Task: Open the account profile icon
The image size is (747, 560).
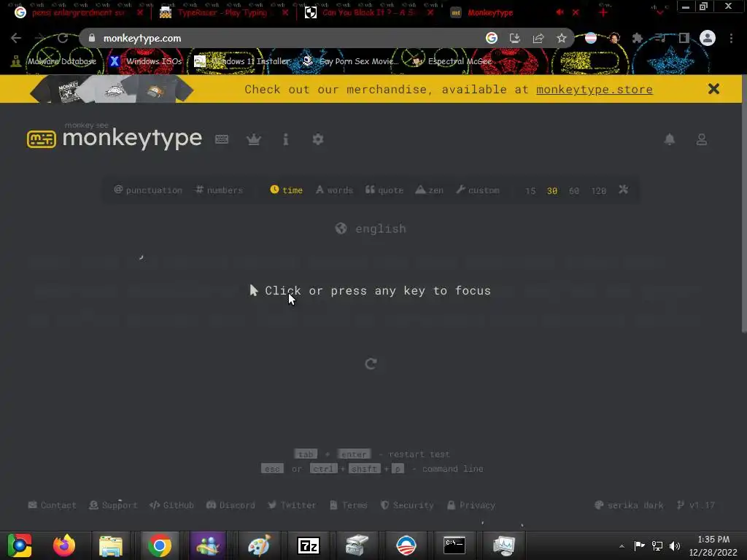Action: pyautogui.click(x=701, y=139)
